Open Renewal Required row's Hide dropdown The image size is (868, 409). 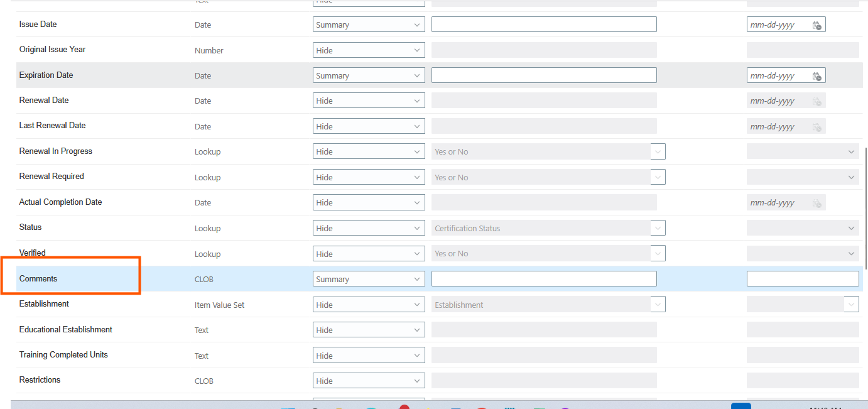369,177
